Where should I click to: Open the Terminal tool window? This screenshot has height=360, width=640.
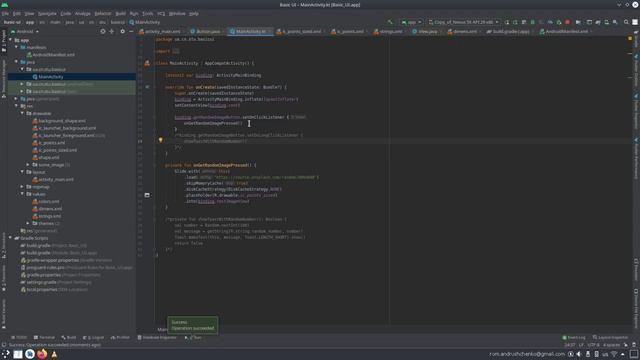coord(44,338)
